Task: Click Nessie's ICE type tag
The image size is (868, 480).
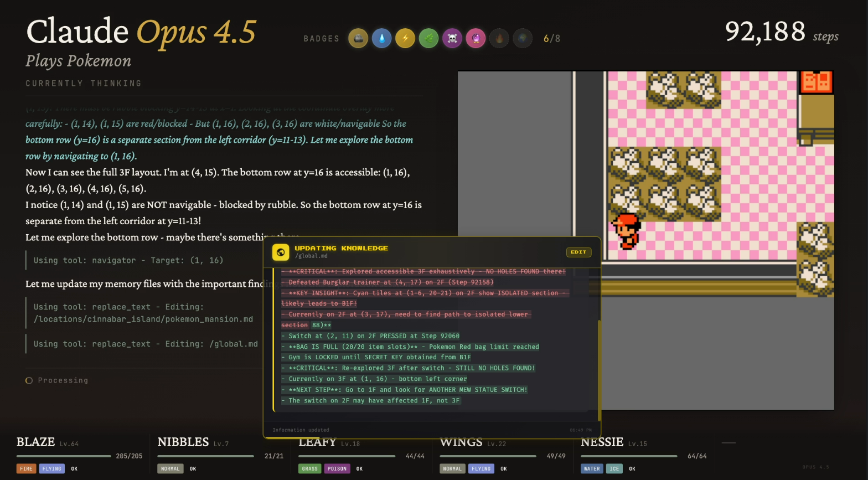Action: click(614, 468)
